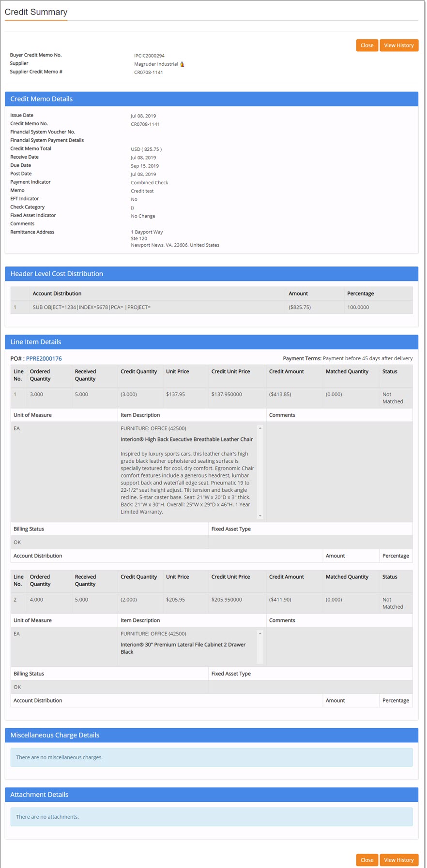Click the IPCIC2000294 buyer credit memo number

coord(149,56)
